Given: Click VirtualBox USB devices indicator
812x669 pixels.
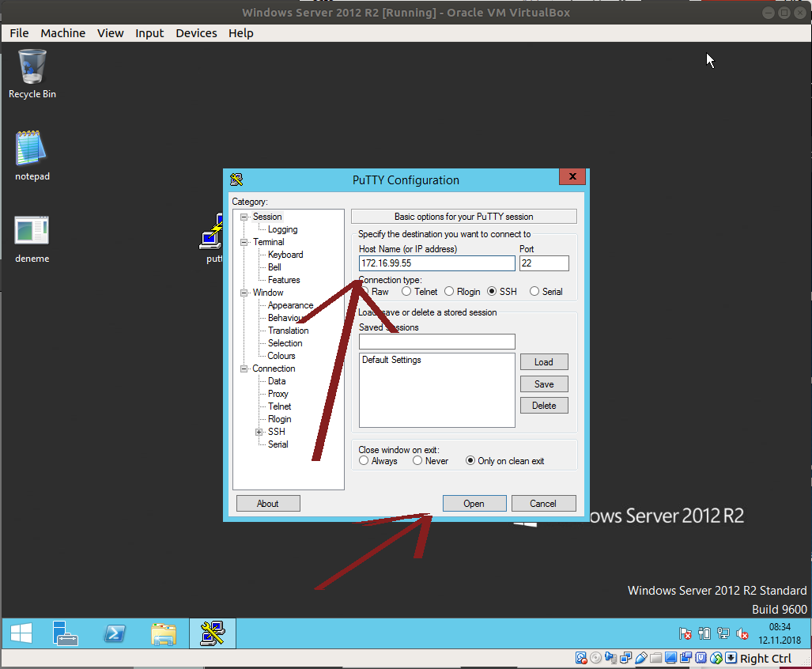Looking at the screenshot, I should point(641,658).
